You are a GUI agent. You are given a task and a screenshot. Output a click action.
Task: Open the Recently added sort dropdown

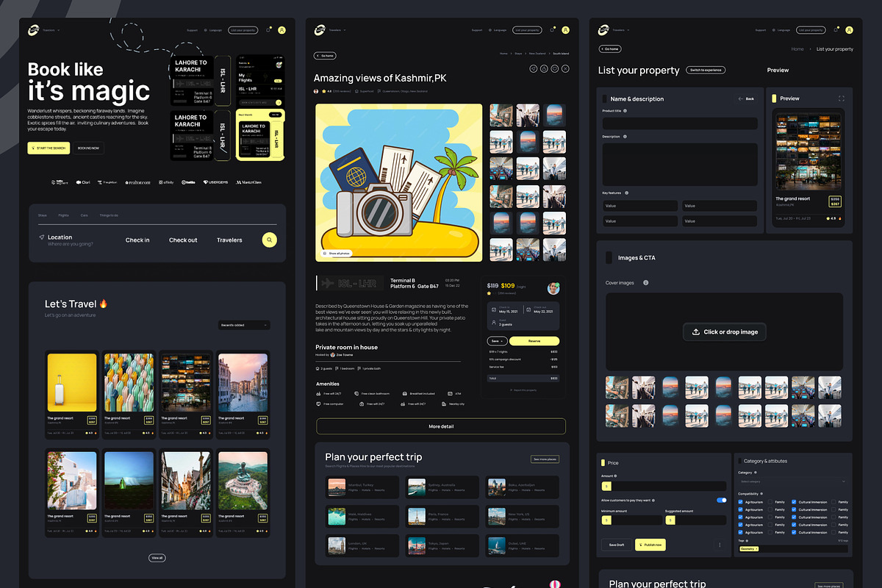244,325
